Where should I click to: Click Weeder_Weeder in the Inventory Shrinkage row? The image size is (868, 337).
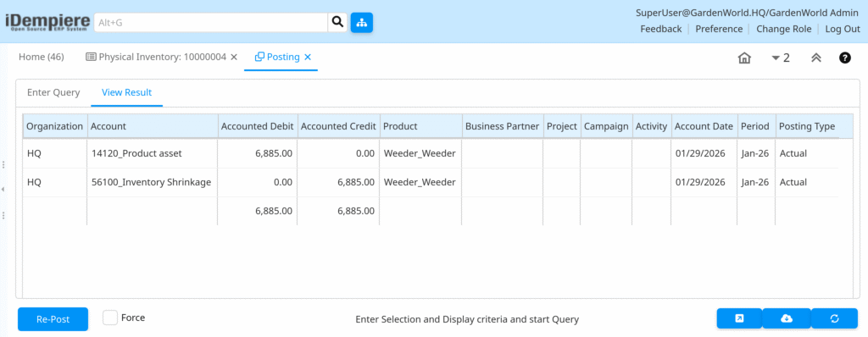pos(420,182)
